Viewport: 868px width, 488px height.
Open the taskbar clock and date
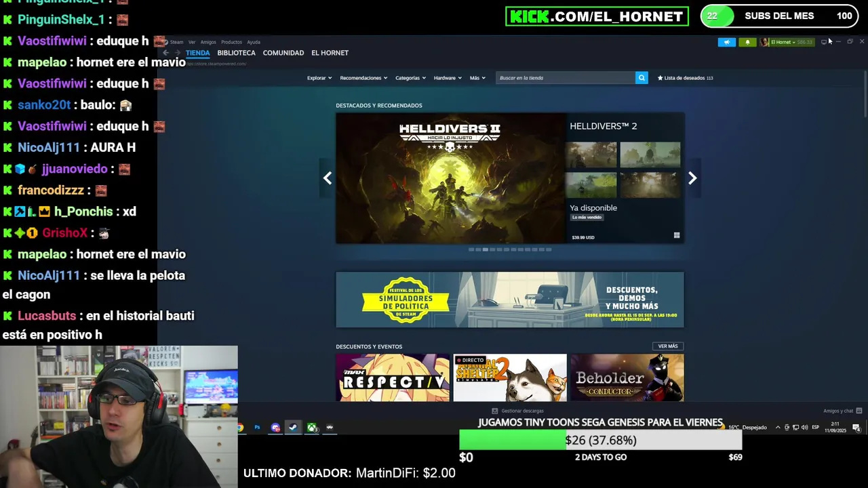click(x=835, y=427)
